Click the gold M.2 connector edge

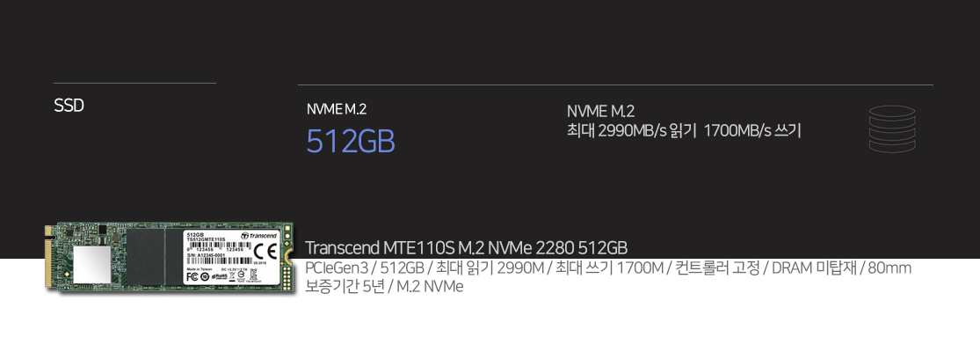point(48,257)
